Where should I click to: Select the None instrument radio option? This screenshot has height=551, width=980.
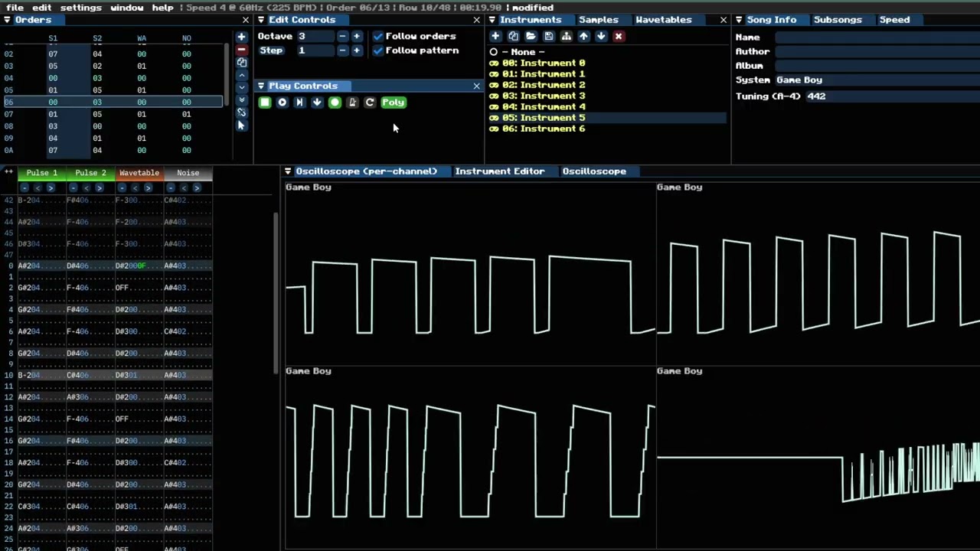494,52
